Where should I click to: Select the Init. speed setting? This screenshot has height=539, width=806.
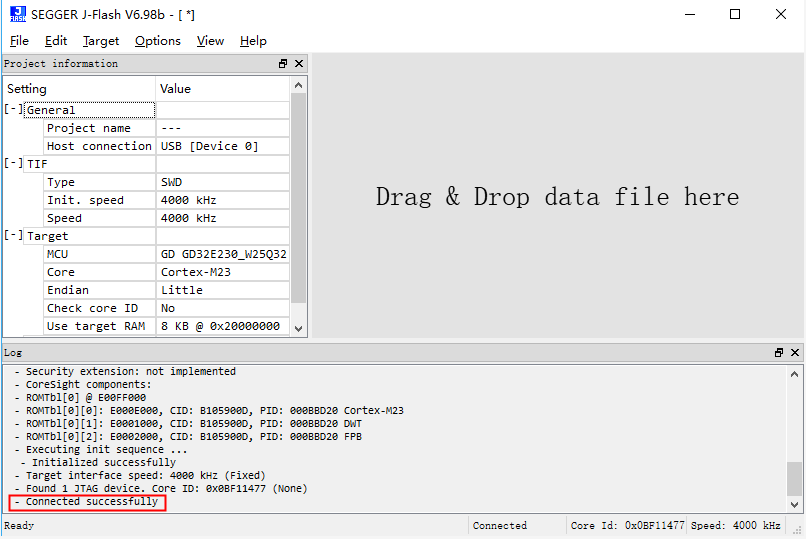click(x=99, y=200)
